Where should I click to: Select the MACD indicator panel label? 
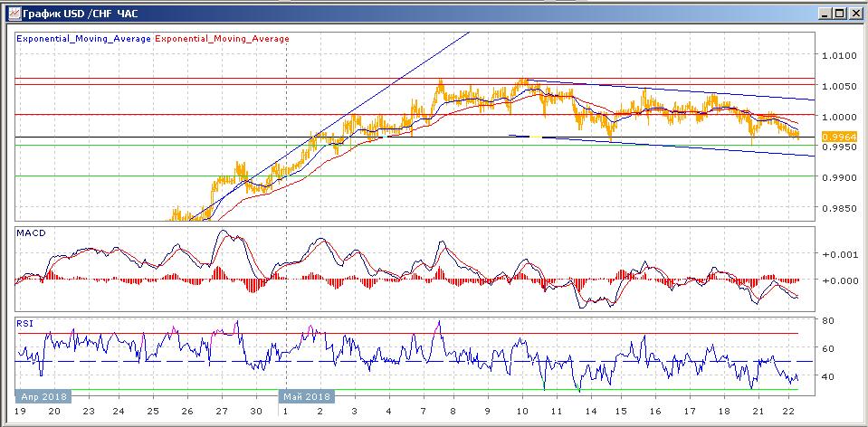pyautogui.click(x=31, y=232)
